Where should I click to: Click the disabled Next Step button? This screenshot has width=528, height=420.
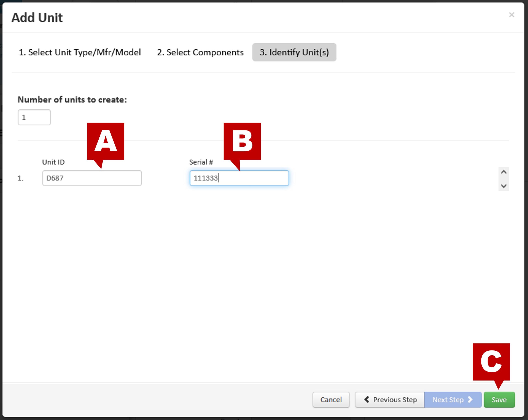pos(453,400)
